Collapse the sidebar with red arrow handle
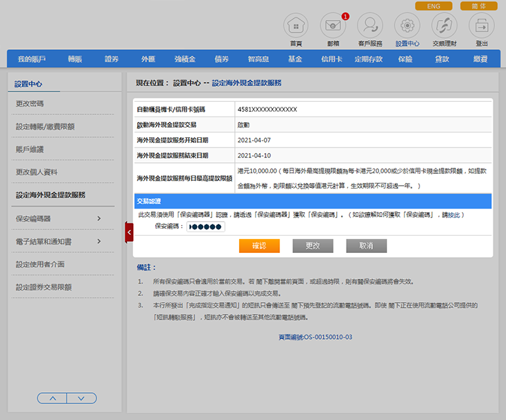This screenshot has width=506, height=420. tap(129, 232)
